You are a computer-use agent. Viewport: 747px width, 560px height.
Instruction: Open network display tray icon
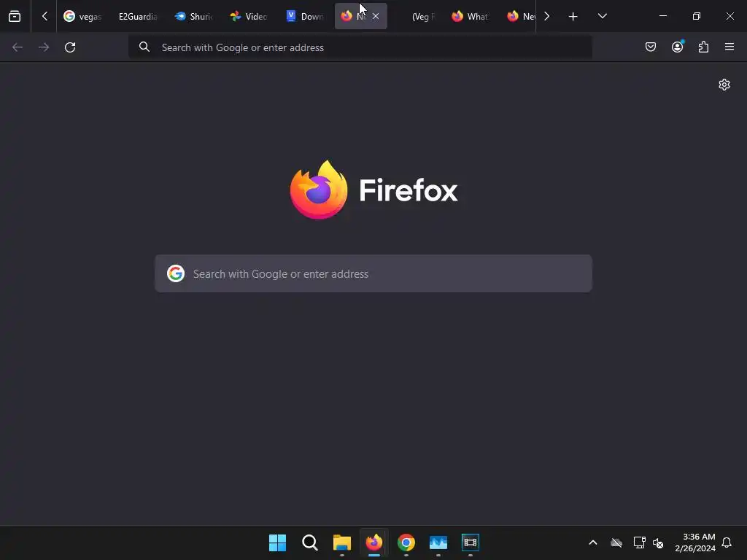(x=639, y=542)
